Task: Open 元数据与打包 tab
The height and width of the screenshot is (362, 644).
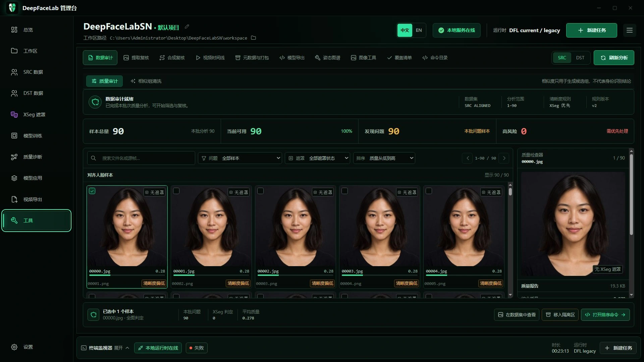Action: [252, 58]
